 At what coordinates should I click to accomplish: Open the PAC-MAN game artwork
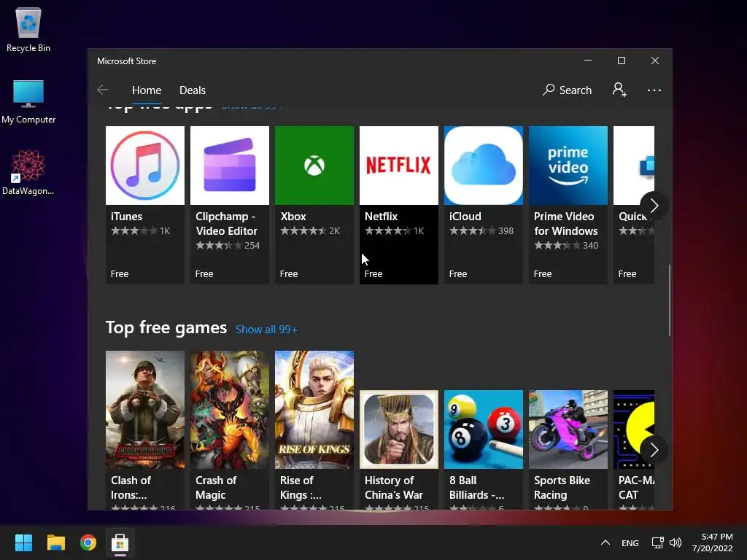634,429
